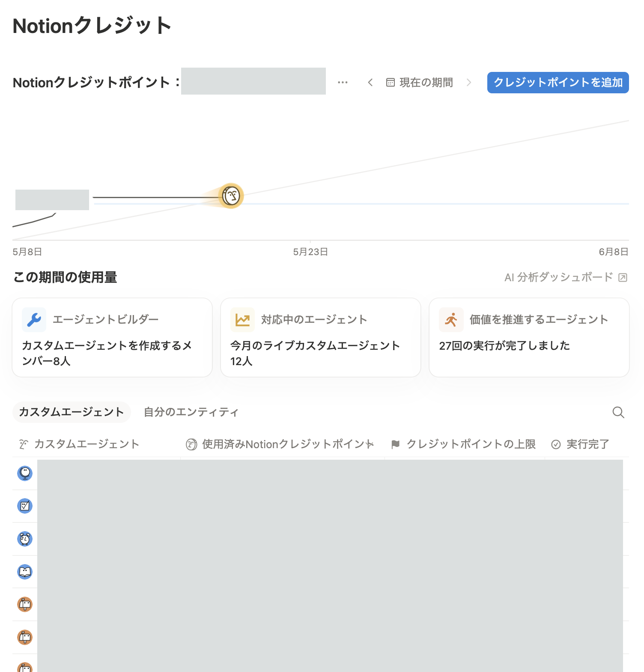644x672 pixels.
Task: Go to previous period with left chevron
Action: pos(370,82)
